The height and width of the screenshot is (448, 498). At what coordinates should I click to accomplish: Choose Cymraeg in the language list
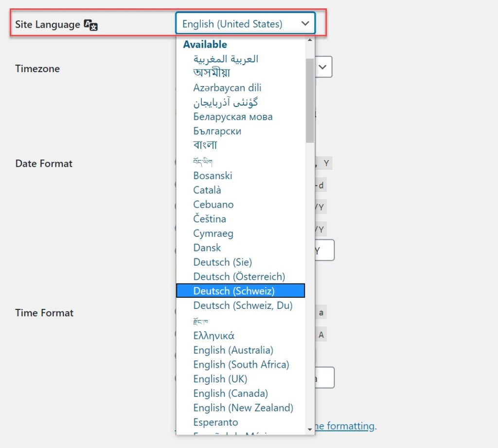[x=213, y=233]
